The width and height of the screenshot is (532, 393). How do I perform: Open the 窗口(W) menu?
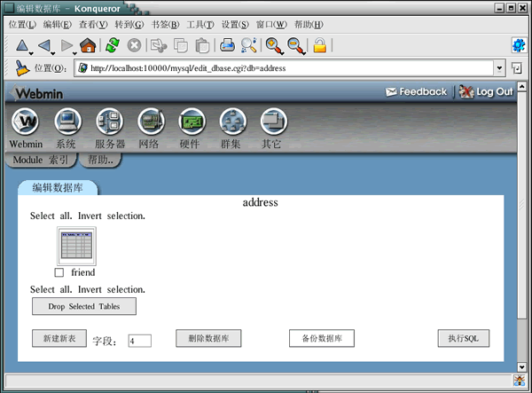[x=271, y=25]
